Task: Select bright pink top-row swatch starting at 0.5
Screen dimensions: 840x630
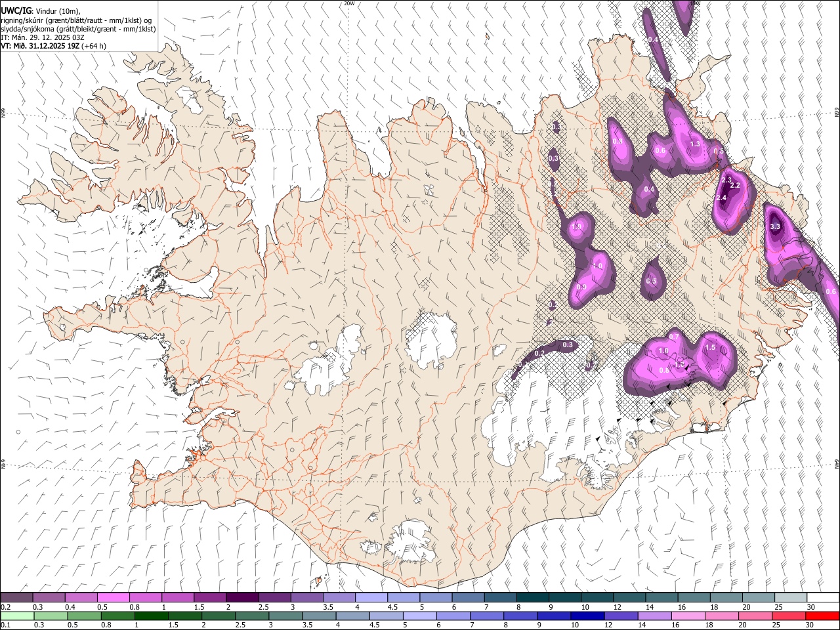Action: (113, 597)
